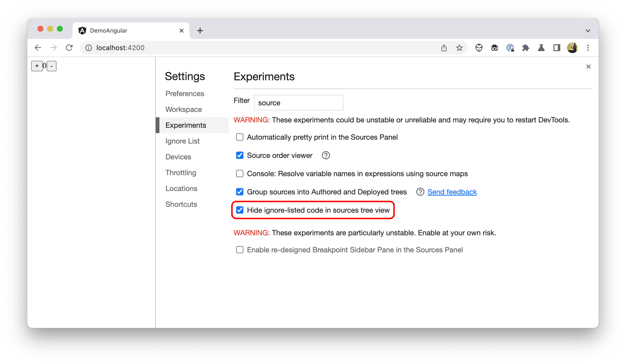Screen dimensions: 626x364
Task: Disable 'Group sources into Authored and Deployed trees'
Action: click(239, 191)
